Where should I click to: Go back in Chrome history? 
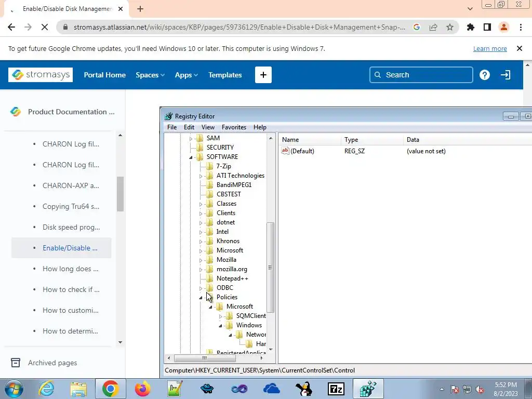(11, 27)
